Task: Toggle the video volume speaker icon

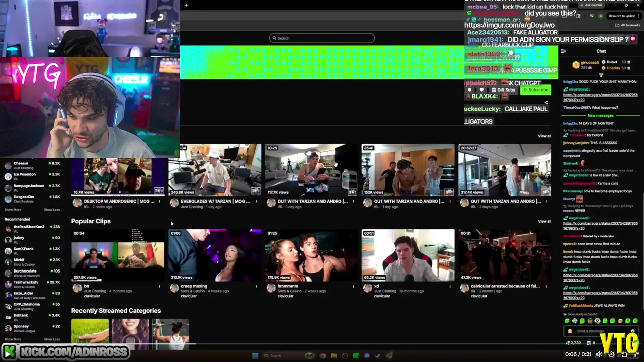Action: 599,354
